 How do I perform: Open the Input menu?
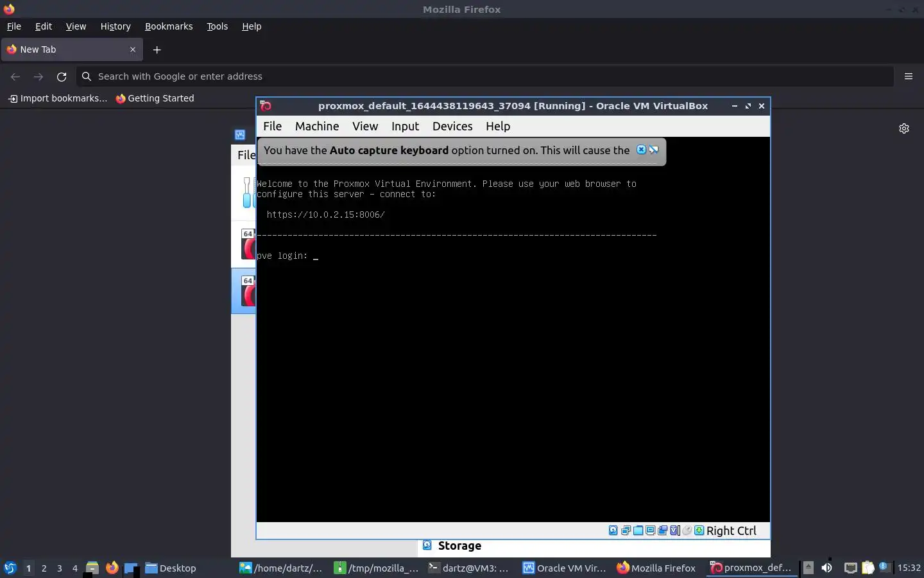pos(405,126)
